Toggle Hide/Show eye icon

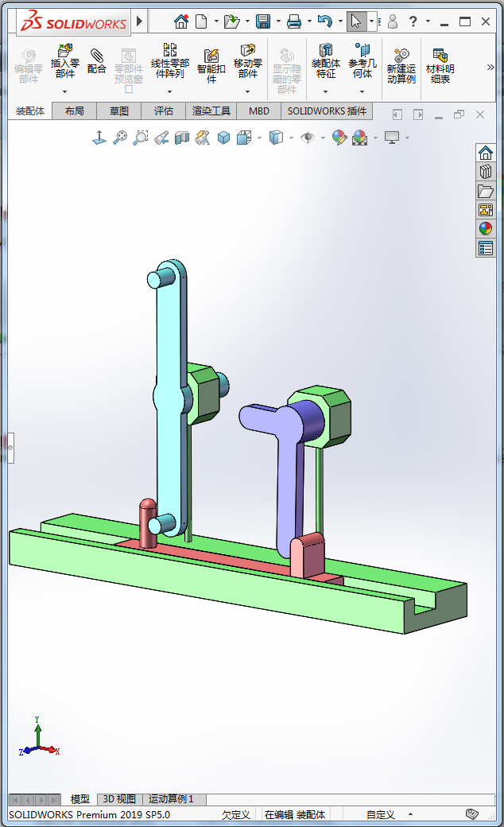coord(308,138)
